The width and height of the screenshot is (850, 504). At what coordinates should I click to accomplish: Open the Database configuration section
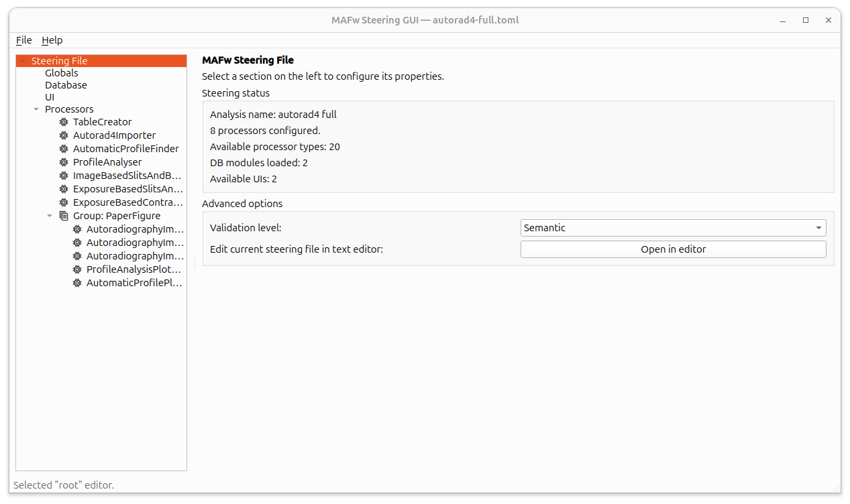(66, 84)
